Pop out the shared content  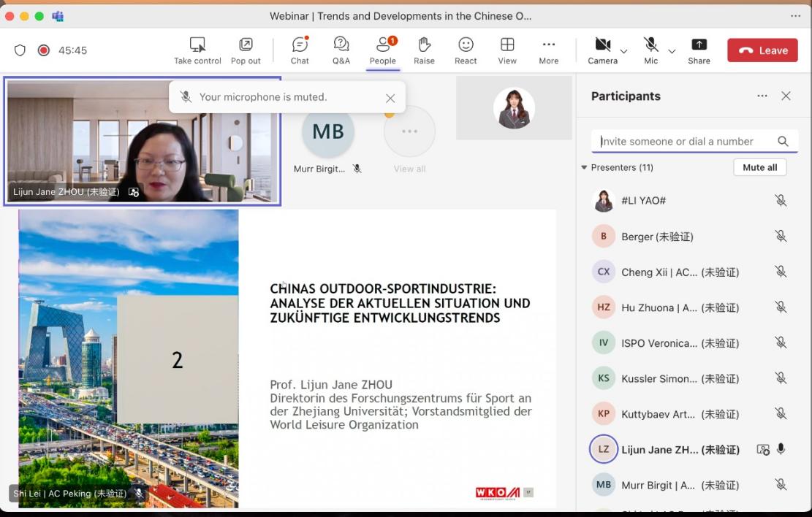pos(246,50)
